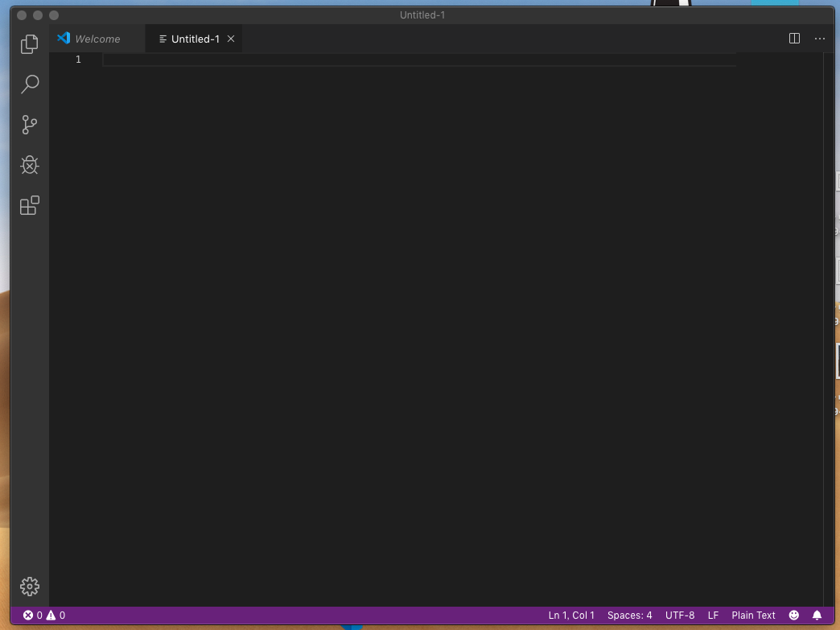The width and height of the screenshot is (840, 630).
Task: Click the red close window button
Action: pyautogui.click(x=22, y=15)
